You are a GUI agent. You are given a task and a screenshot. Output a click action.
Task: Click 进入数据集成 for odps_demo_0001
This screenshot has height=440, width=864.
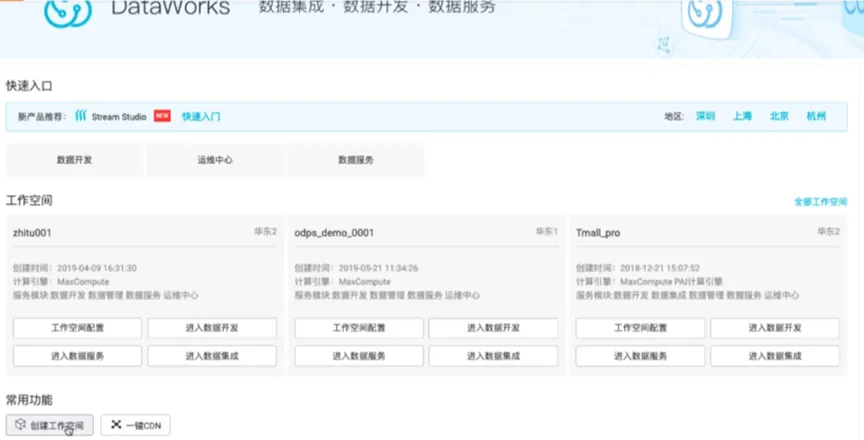point(493,356)
